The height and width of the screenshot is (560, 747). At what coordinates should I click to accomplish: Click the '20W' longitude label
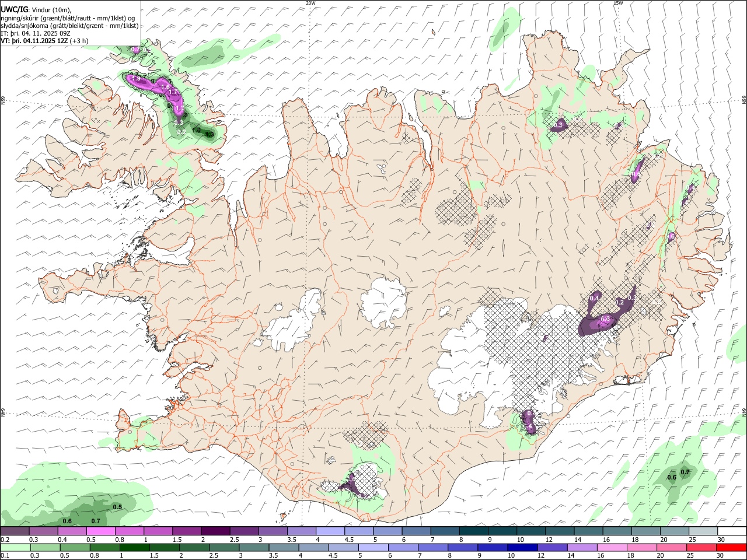[310, 3]
